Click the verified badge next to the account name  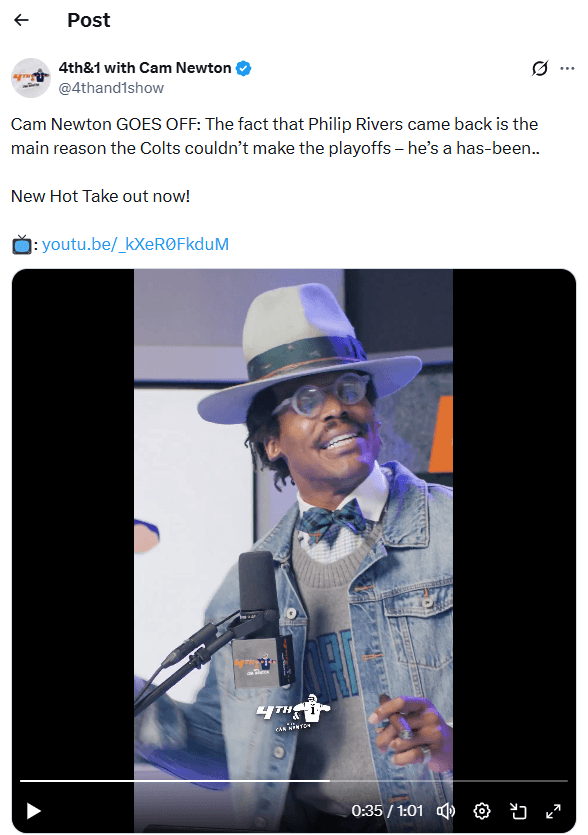tap(243, 69)
